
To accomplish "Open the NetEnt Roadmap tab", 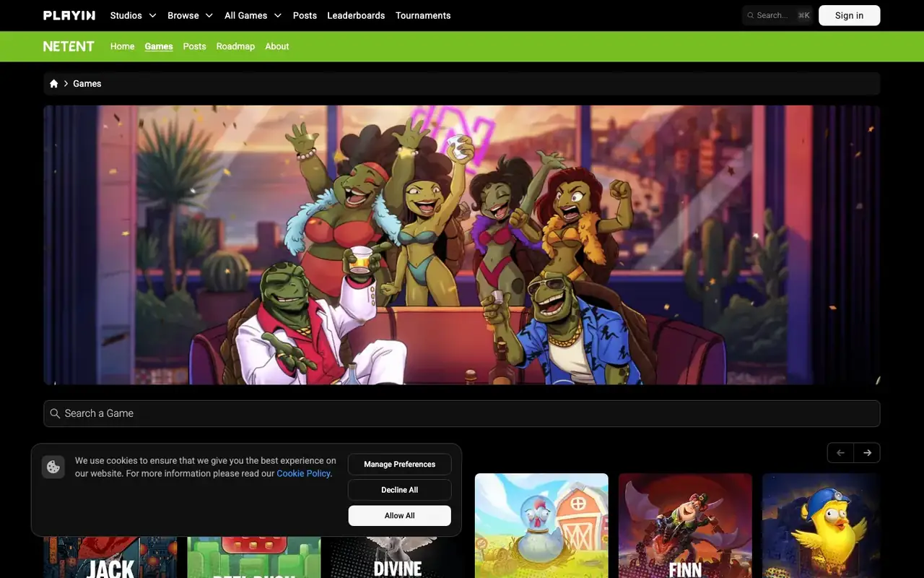I will [x=235, y=46].
